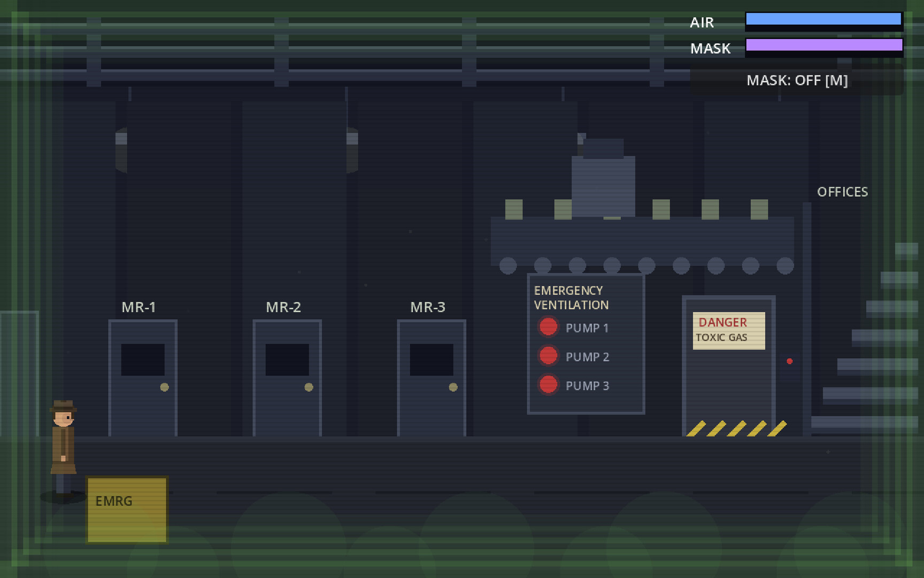Open the MR-3 door
The width and height of the screenshot is (924, 578).
tap(432, 378)
